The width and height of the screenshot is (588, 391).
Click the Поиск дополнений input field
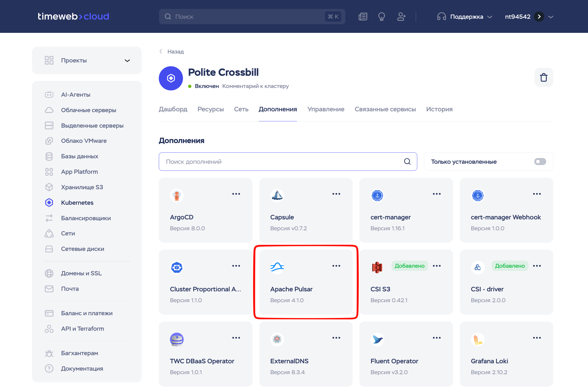tap(282, 162)
